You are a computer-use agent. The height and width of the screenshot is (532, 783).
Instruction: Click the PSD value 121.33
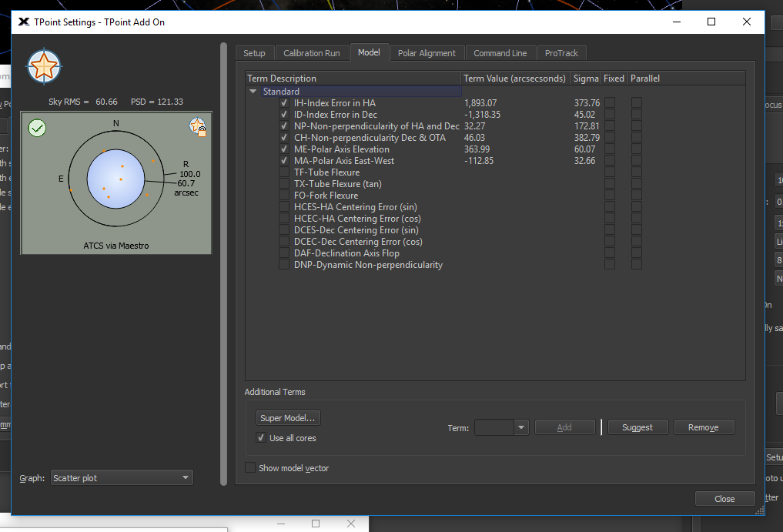(x=170, y=102)
